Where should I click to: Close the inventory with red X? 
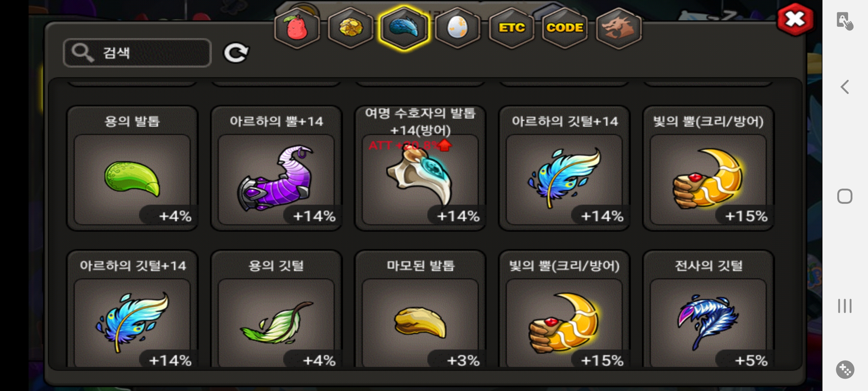795,20
